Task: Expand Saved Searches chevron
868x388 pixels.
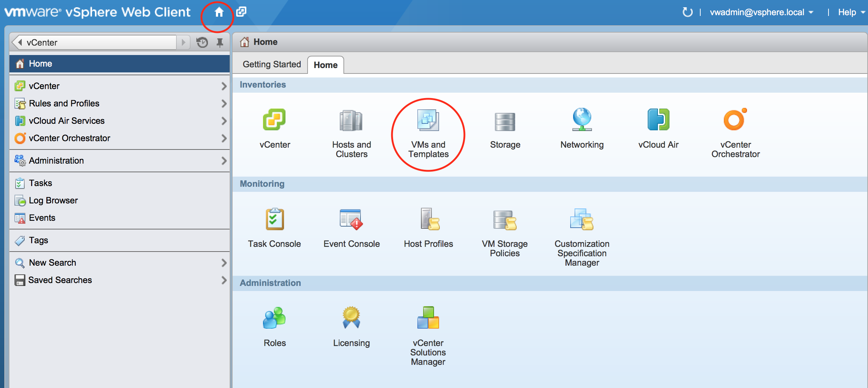Action: (224, 280)
